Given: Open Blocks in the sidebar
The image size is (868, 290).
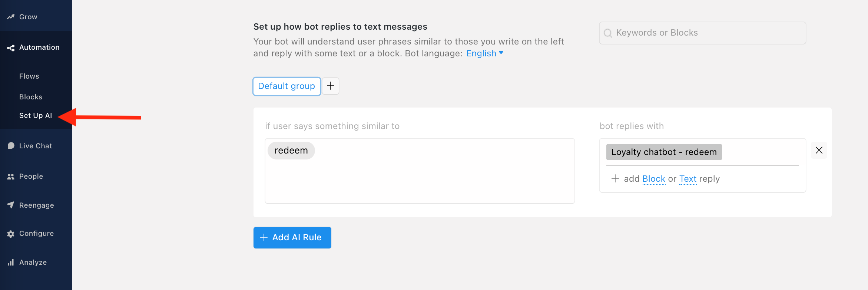Looking at the screenshot, I should point(31,97).
